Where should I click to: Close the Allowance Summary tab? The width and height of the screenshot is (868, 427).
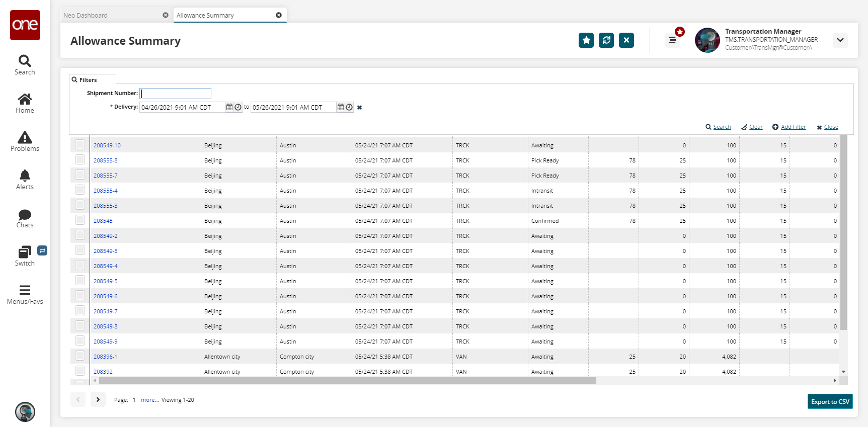click(279, 15)
